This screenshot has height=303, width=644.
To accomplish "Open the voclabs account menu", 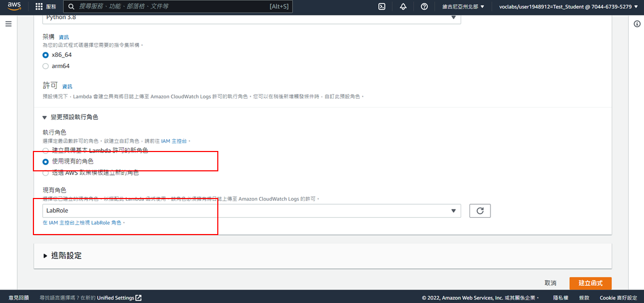I will pyautogui.click(x=569, y=7).
